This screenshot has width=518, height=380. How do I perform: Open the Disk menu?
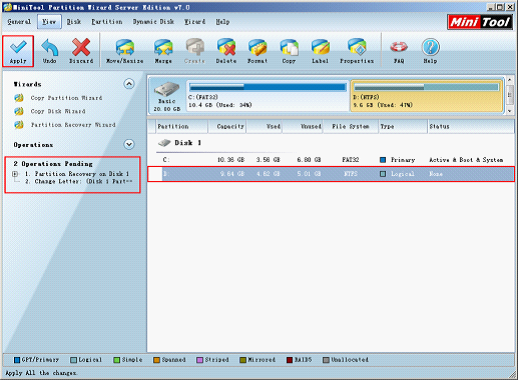click(x=74, y=22)
